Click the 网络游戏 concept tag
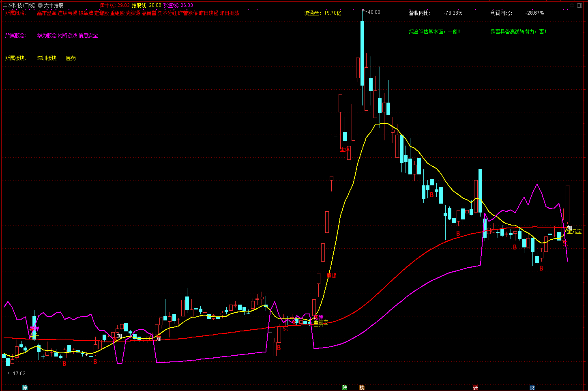The width and height of the screenshot is (588, 391). (x=67, y=35)
